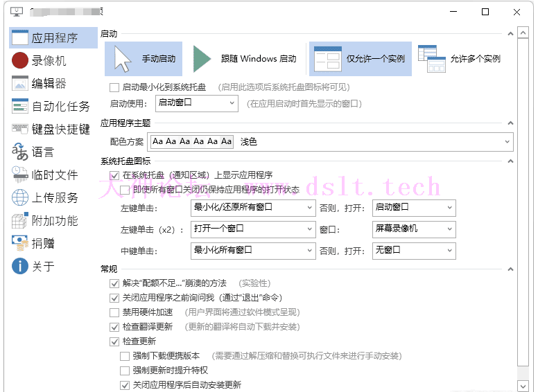Select the 编辑器 editor sidebar icon

(20, 84)
